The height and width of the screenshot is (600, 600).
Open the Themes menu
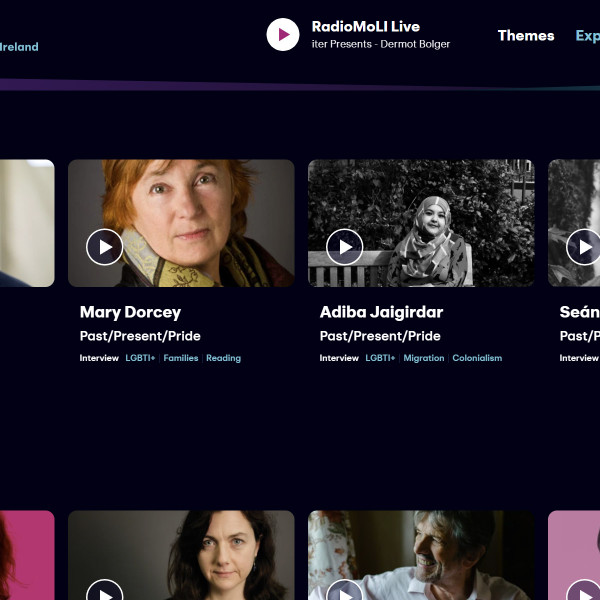526,35
